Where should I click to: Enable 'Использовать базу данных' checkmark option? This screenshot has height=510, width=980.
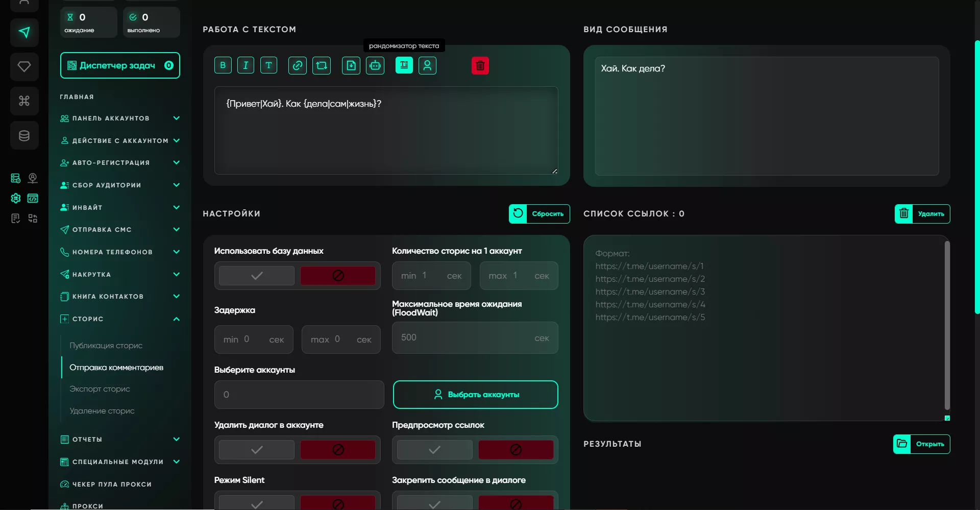point(257,276)
